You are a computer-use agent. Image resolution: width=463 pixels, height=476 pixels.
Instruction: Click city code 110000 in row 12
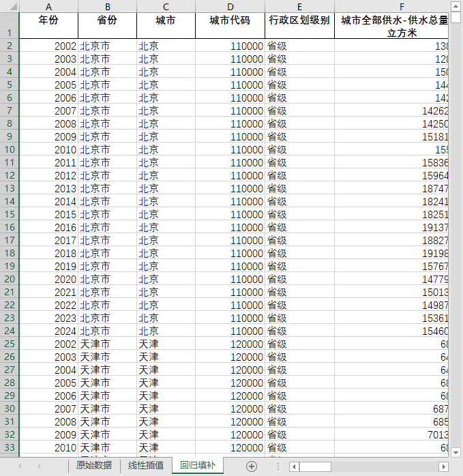tap(230, 175)
